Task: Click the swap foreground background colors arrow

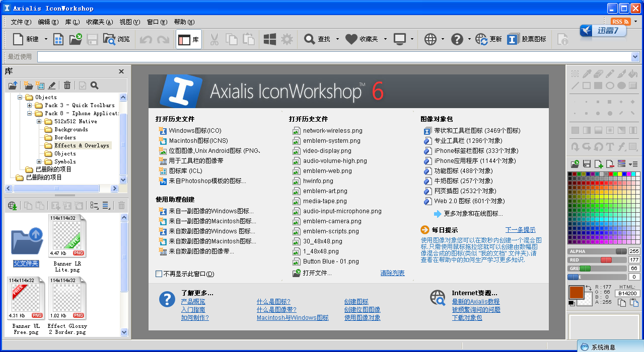Action: point(588,288)
